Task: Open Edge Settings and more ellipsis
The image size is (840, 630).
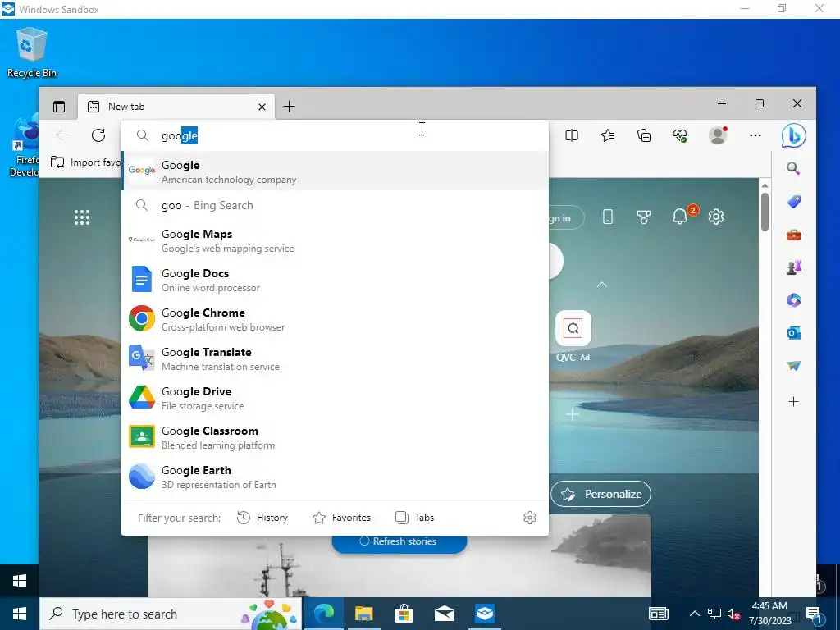Action: click(756, 135)
